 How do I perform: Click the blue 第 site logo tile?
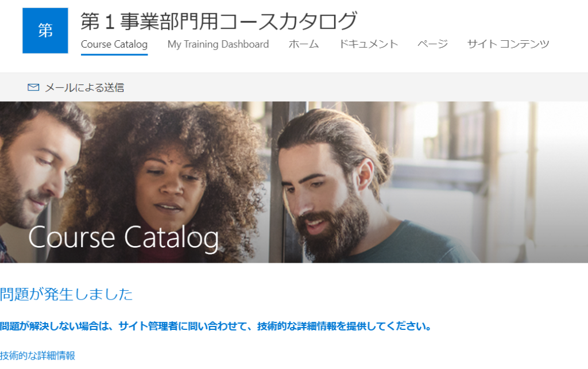pos(45,30)
